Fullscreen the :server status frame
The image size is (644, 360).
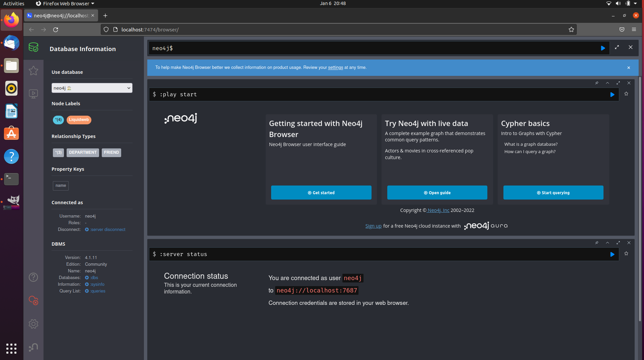pyautogui.click(x=618, y=243)
